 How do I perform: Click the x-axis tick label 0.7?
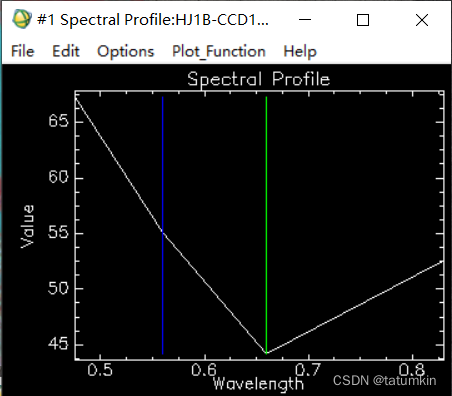pyautogui.click(x=308, y=370)
